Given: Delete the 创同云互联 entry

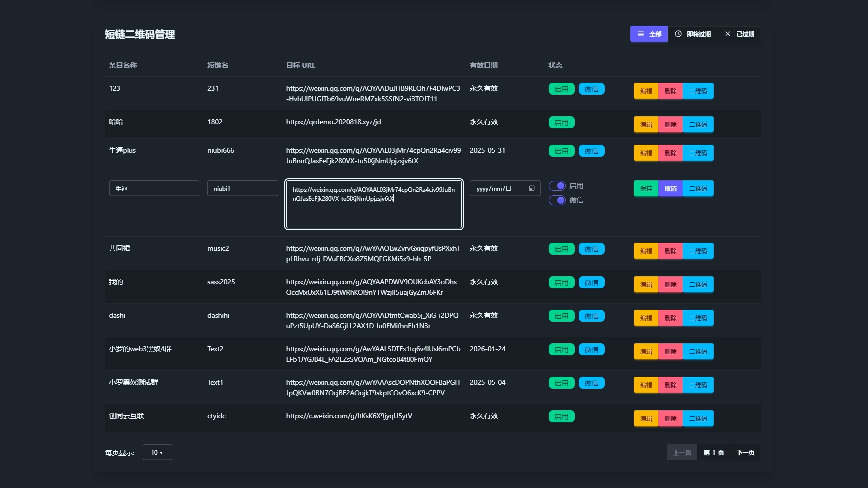Looking at the screenshot, I should tap(670, 419).
